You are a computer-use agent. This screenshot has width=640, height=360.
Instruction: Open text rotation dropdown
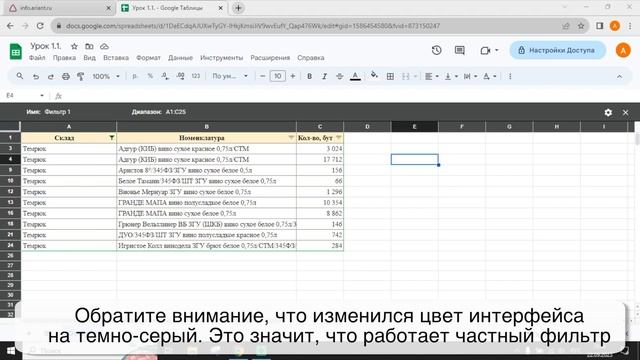[489, 76]
